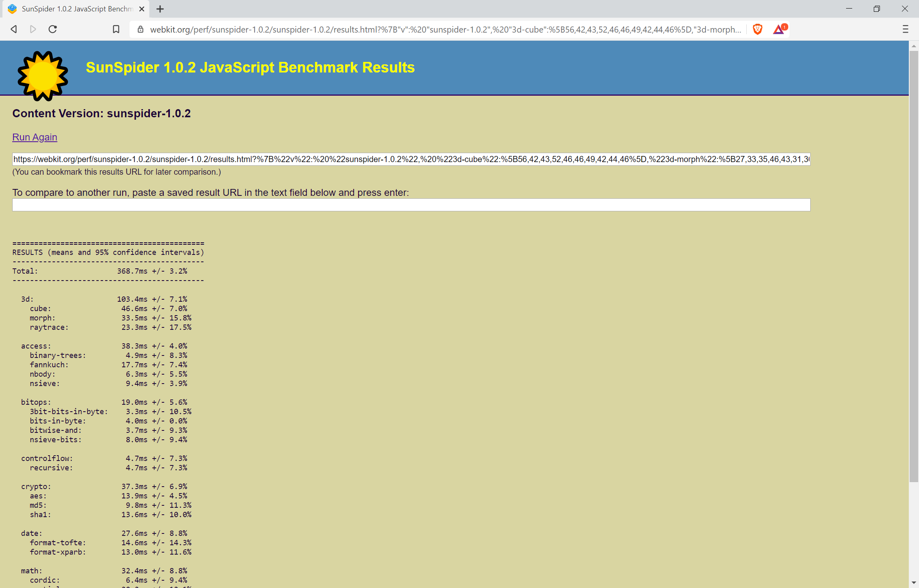Click the 'nsieve:' 9.4ms row
Screen dimensions: 919x588
tap(108, 384)
